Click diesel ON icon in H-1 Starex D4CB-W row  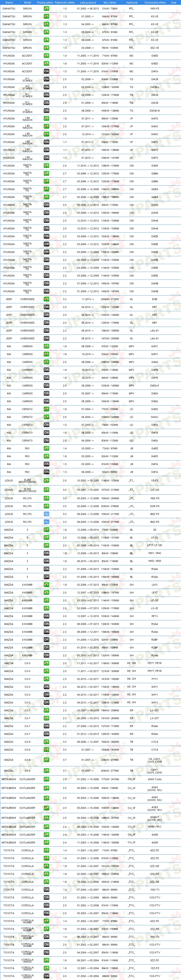pyautogui.click(x=46, y=111)
